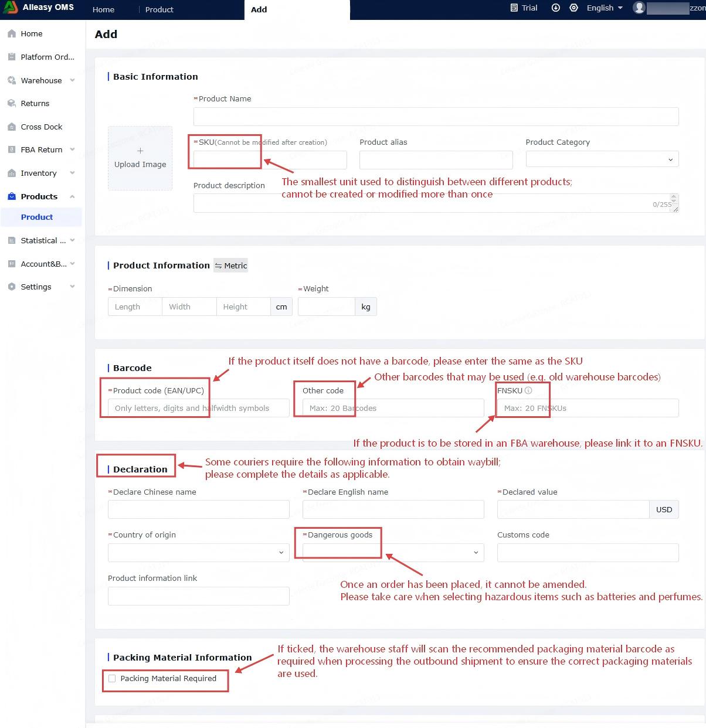Click the Home icon in the sidebar

tap(12, 34)
